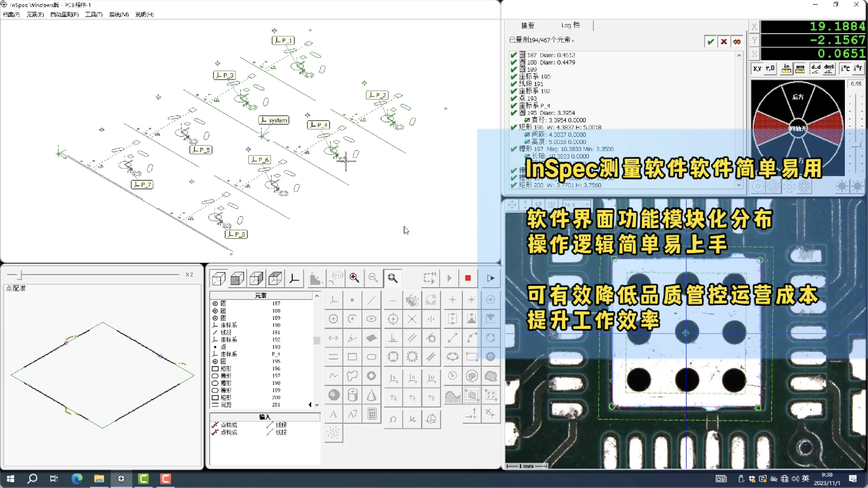The height and width of the screenshot is (488, 868).
Task: Open the calculator tool icon
Action: point(371,414)
